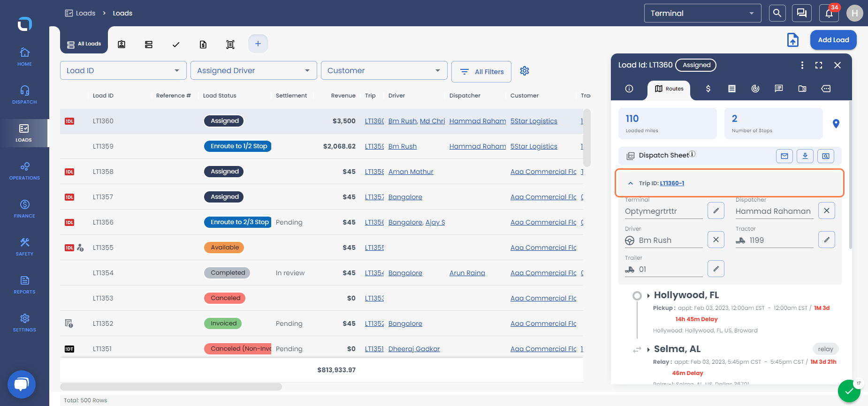The image size is (868, 406).
Task: Preview the Dispatch Sheet
Action: 826,156
